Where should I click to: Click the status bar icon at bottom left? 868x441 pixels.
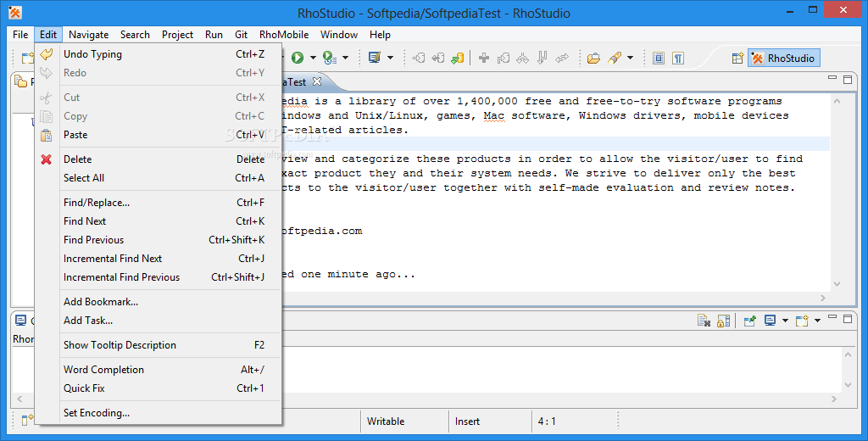[27, 421]
